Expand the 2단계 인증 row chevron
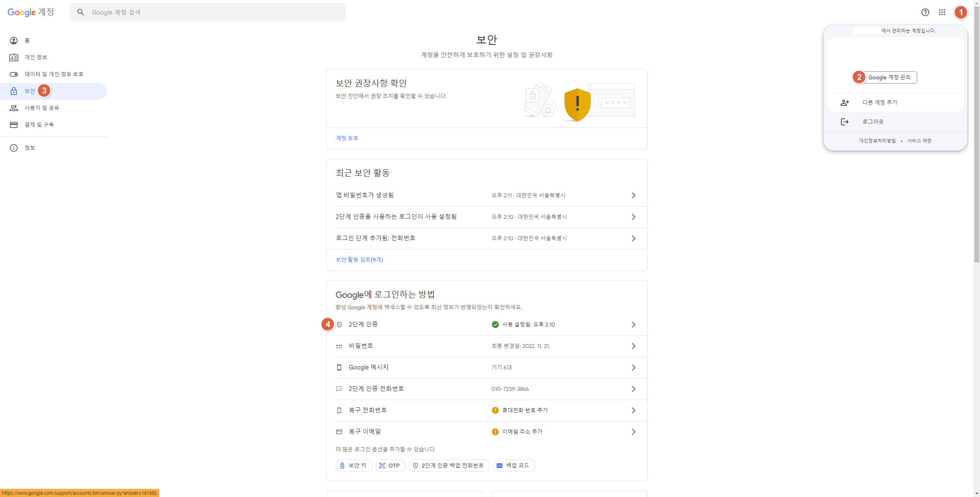Image resolution: width=980 pixels, height=497 pixels. click(x=633, y=325)
